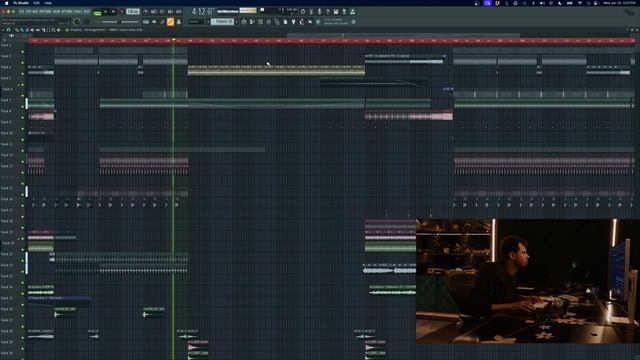Select the playlist mute tool icon
This screenshot has width=640, height=360.
tap(32, 30)
